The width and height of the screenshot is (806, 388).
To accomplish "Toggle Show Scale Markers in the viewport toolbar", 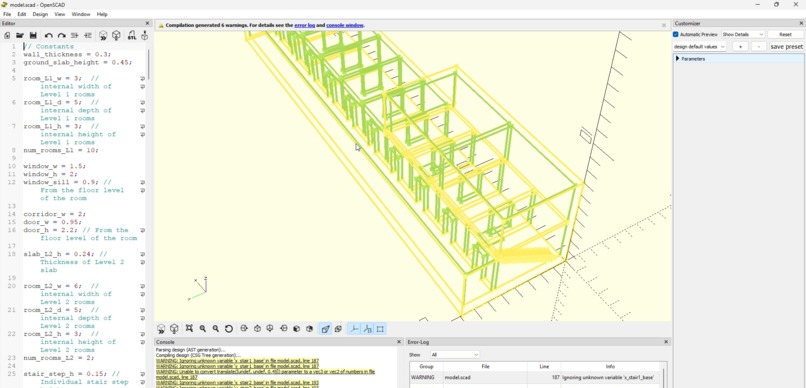I will tap(367, 329).
